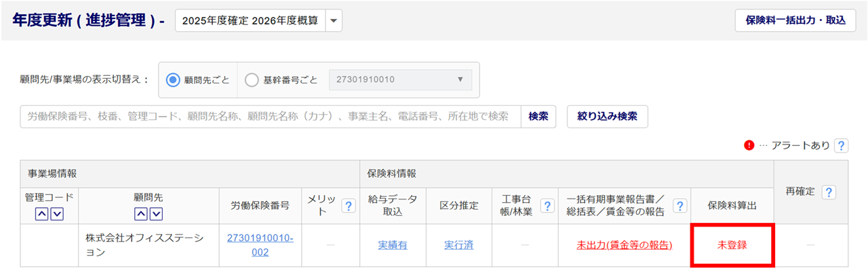
Task: Click the 工事台帳/休業 column header
Action: [525, 205]
